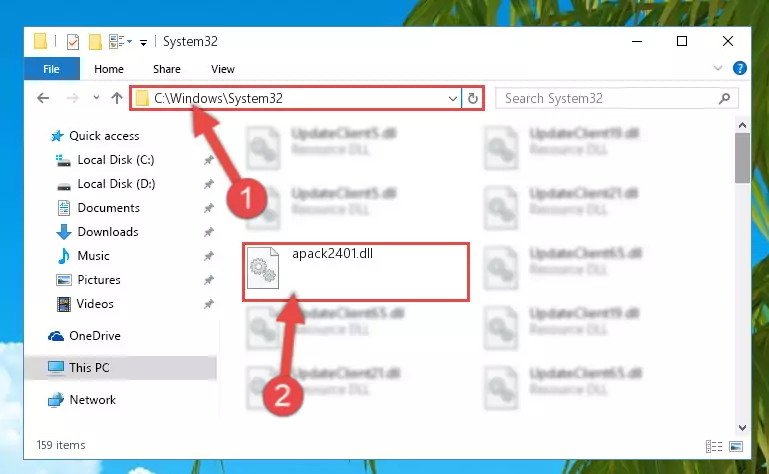Refresh the System32 folder
This screenshot has width=769, height=474.
[473, 99]
